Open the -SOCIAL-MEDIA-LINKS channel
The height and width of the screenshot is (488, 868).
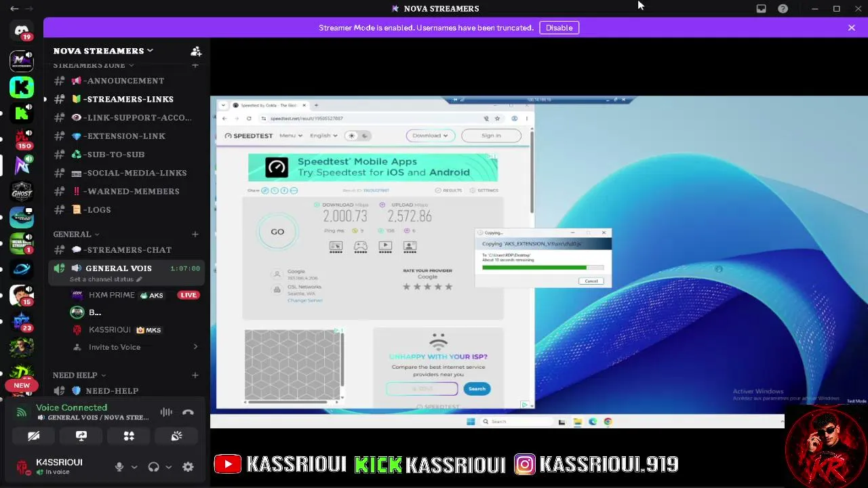tap(126, 173)
